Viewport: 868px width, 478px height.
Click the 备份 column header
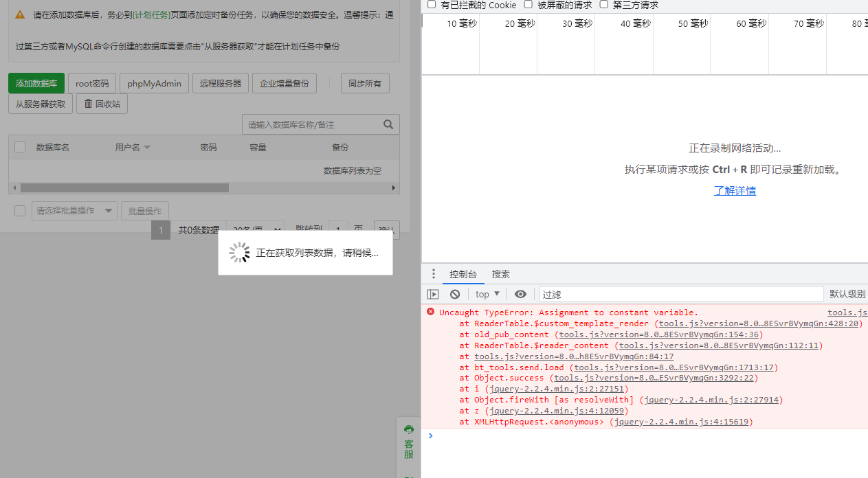[x=340, y=147]
